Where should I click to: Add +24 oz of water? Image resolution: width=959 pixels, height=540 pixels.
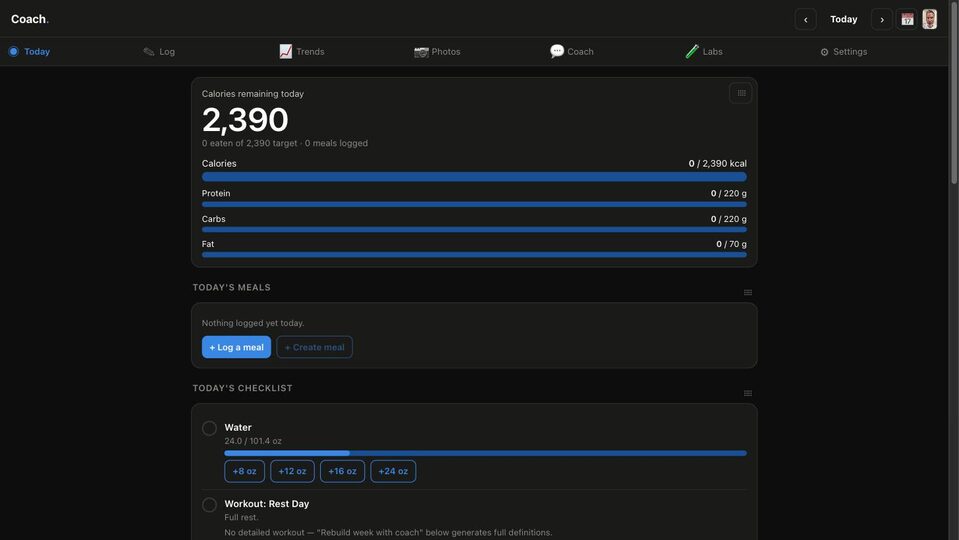click(x=393, y=471)
